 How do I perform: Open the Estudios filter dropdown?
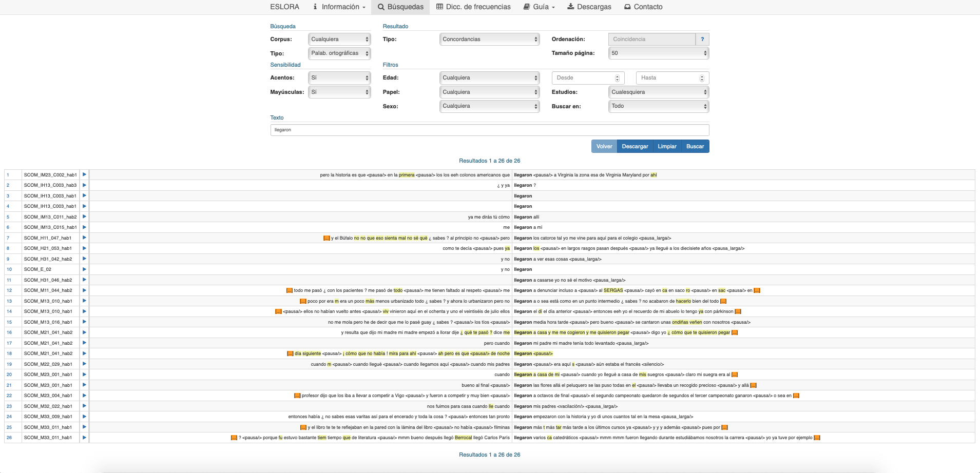(x=658, y=92)
